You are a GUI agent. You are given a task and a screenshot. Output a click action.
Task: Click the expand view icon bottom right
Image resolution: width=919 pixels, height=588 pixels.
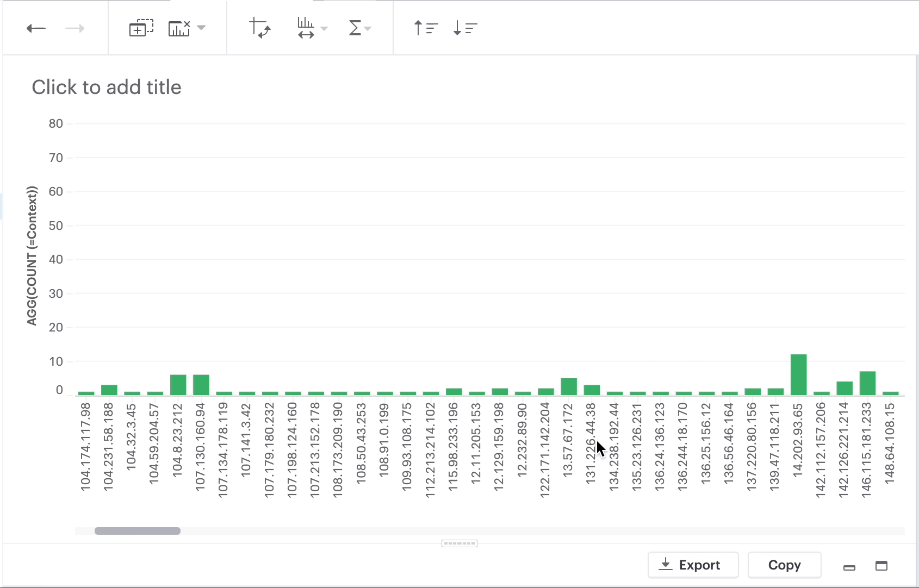[x=882, y=566]
